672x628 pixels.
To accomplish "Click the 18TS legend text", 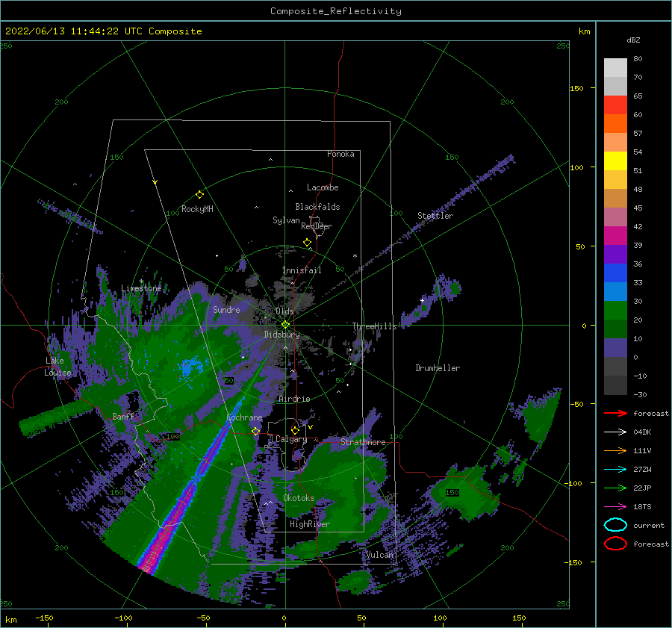I will (x=642, y=507).
